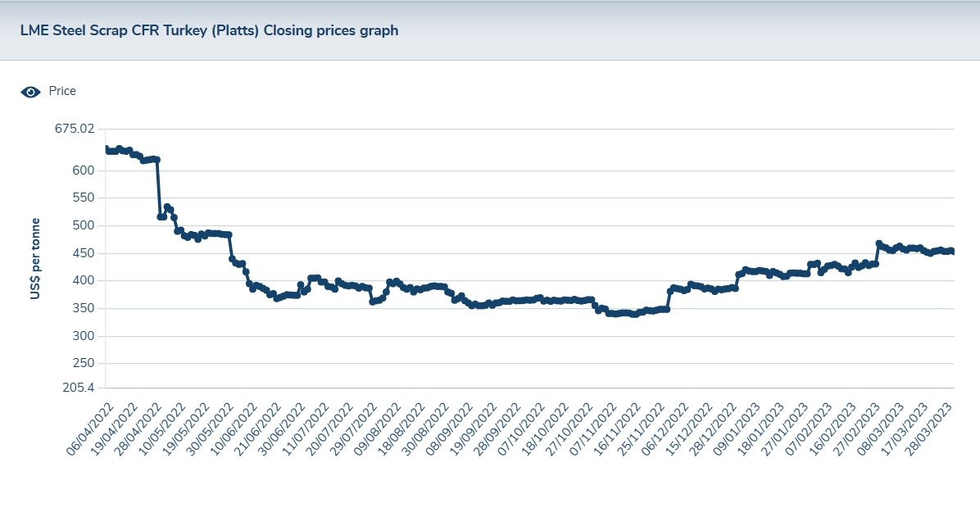Click the 205.4 y-axis minimum label

tap(79, 388)
